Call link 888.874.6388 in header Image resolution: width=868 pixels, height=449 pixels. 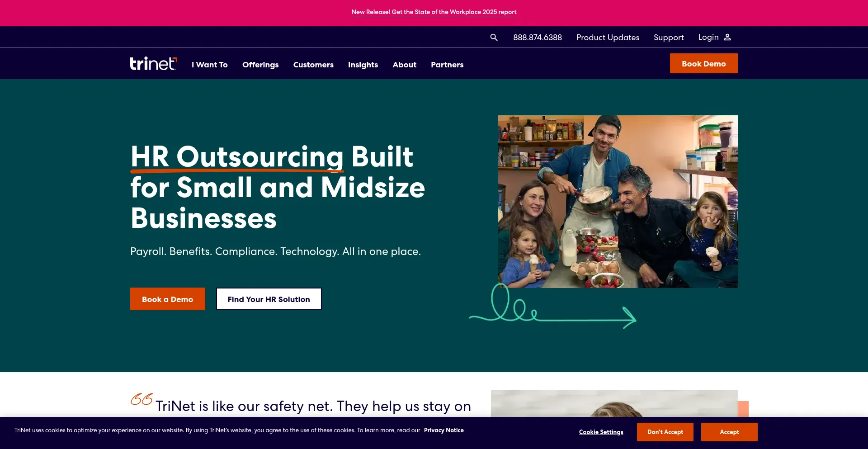click(538, 38)
